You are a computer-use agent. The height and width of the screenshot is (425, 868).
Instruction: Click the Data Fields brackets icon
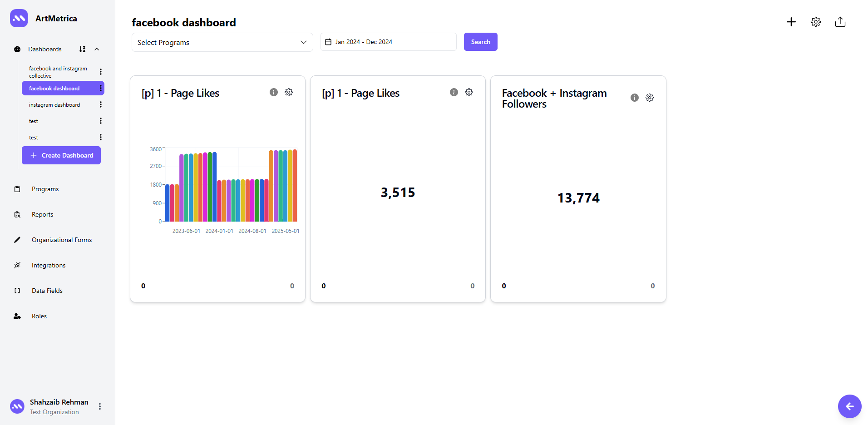(x=17, y=291)
